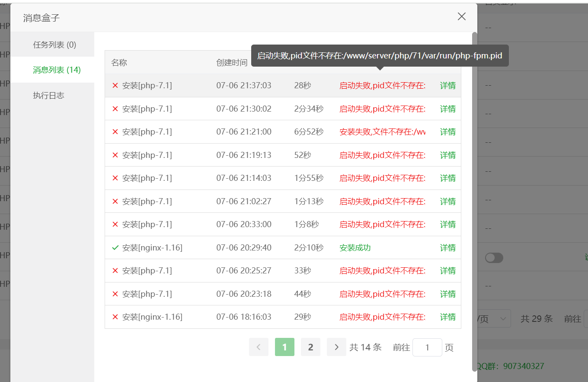Select the red X icon on the nginx-1.16 18:16:03 row

click(115, 317)
